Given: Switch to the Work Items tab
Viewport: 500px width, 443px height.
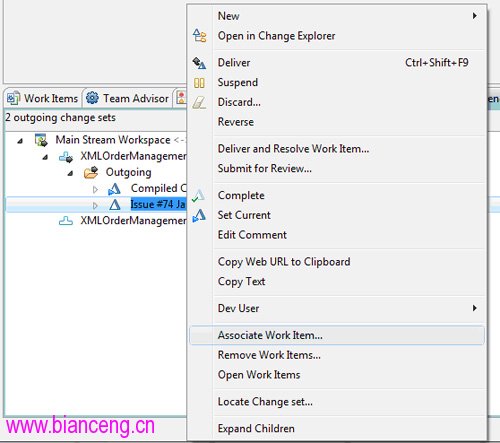Looking at the screenshot, I should pyautogui.click(x=43, y=98).
